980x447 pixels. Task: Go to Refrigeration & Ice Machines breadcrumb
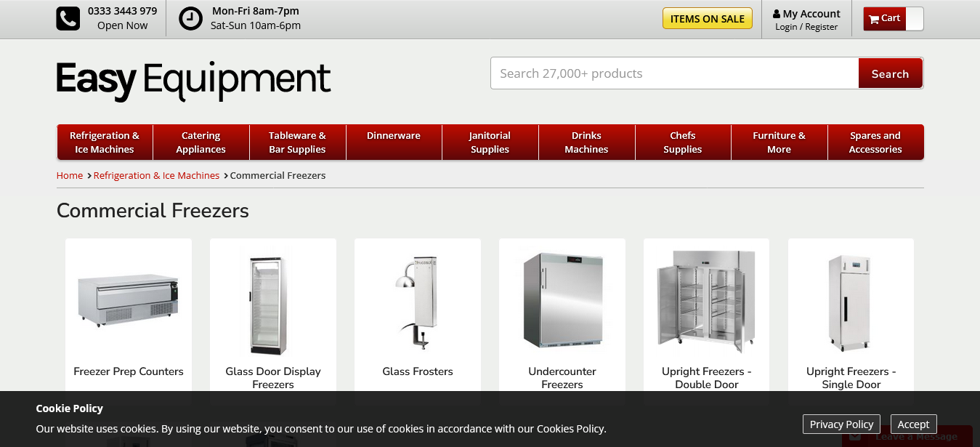(x=156, y=175)
